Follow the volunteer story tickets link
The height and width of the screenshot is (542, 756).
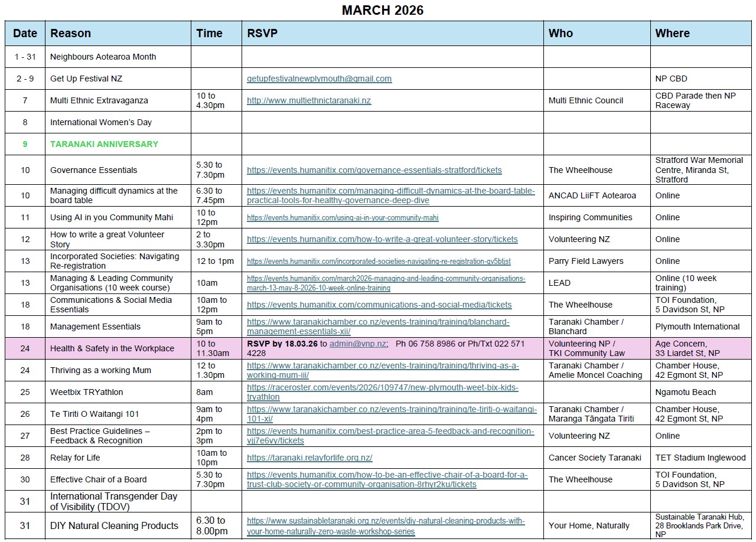pyautogui.click(x=382, y=239)
